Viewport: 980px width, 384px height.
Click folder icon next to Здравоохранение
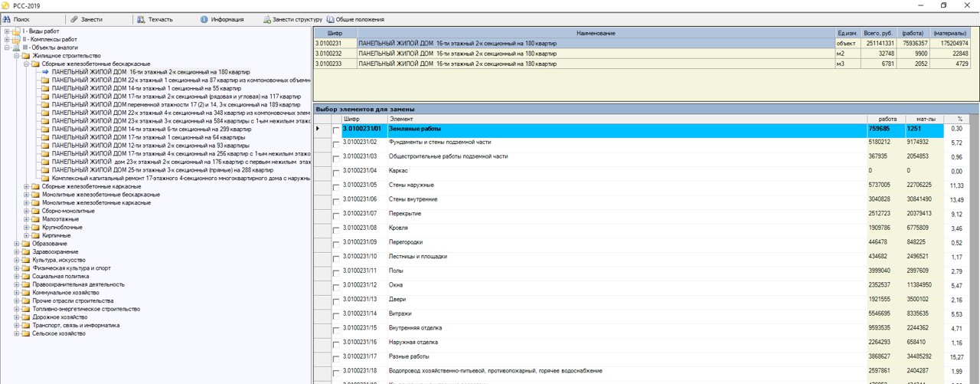point(26,252)
